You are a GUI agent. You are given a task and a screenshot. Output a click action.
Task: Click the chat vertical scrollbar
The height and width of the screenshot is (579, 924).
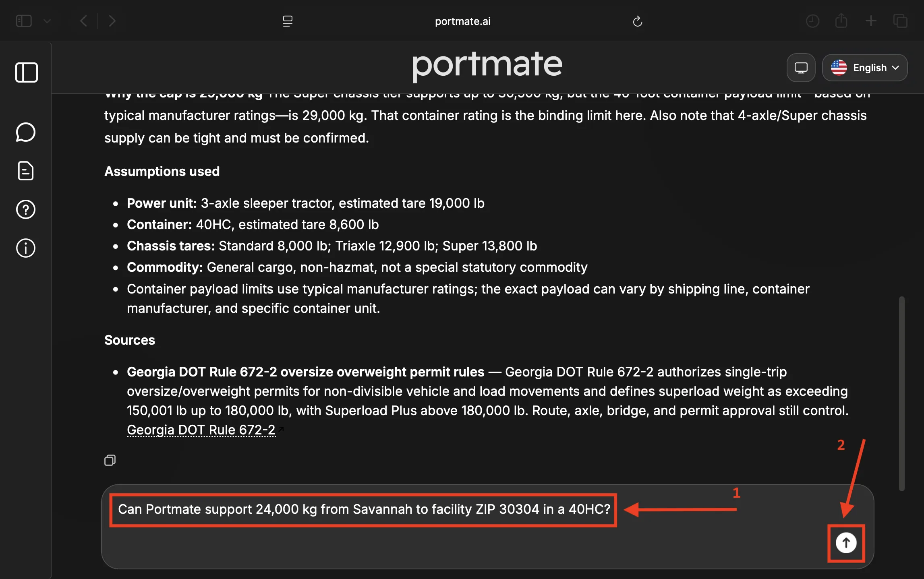click(901, 393)
